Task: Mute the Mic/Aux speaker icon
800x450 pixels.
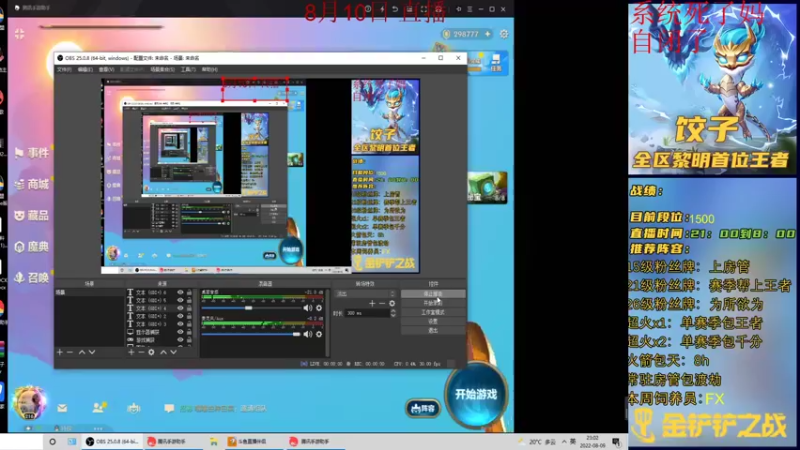Action: [x=308, y=334]
